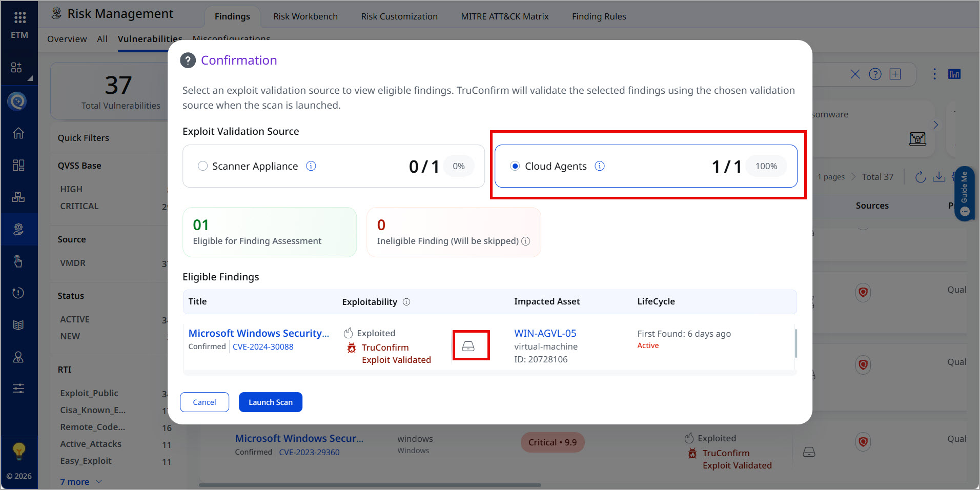Open the dashboards layout sidebar icon
The image size is (980, 490).
pos(18,165)
